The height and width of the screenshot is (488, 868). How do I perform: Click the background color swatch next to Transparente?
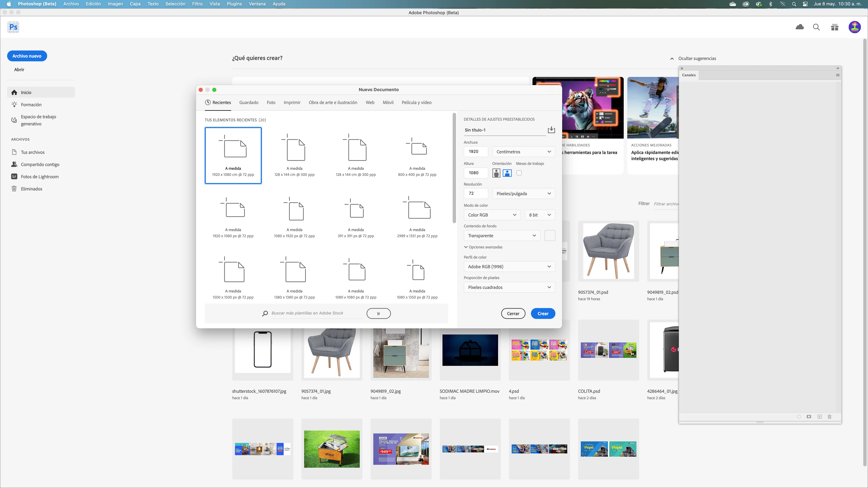tap(550, 235)
